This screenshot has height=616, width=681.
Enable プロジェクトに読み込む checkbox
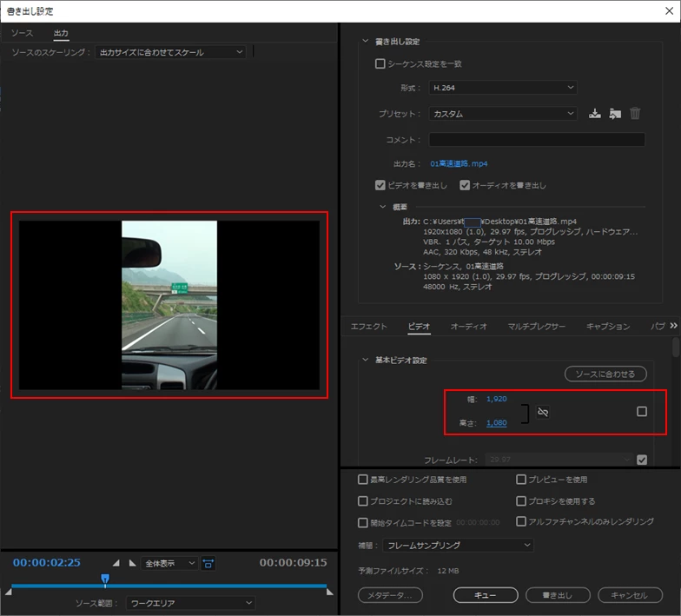(x=363, y=501)
